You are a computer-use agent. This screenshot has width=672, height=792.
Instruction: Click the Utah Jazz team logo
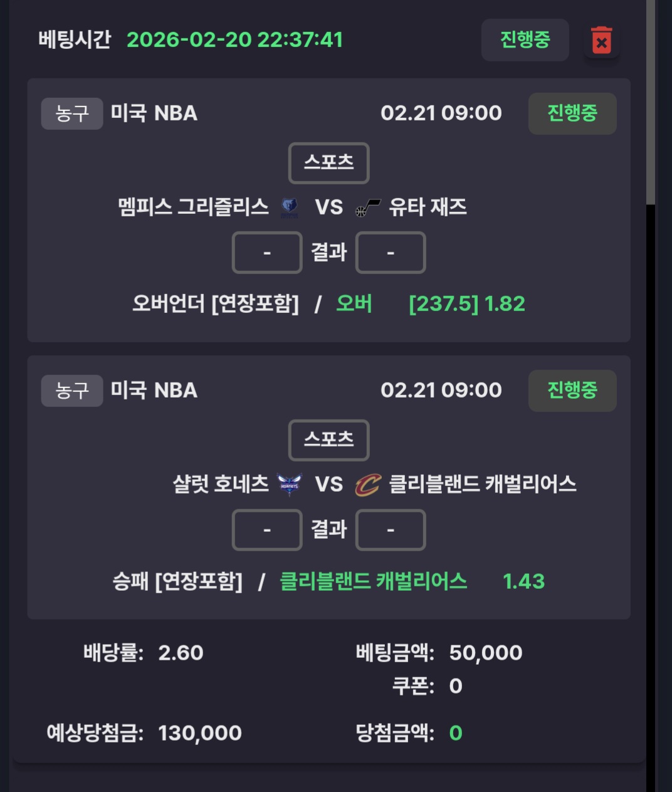click(x=368, y=208)
